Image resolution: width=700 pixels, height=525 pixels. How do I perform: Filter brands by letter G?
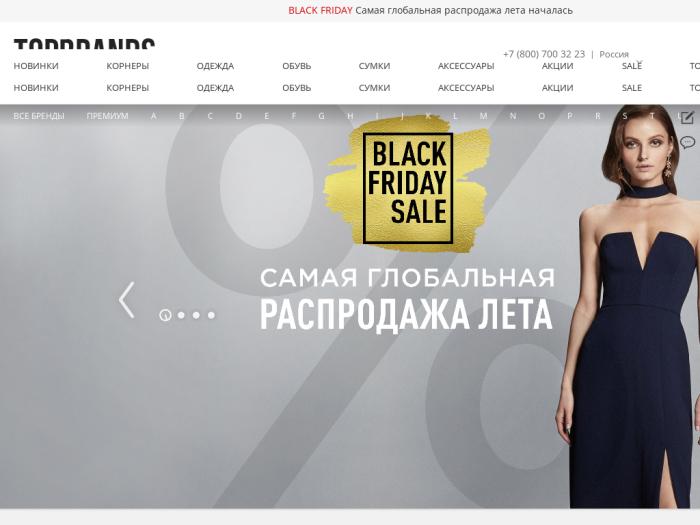pos(321,116)
